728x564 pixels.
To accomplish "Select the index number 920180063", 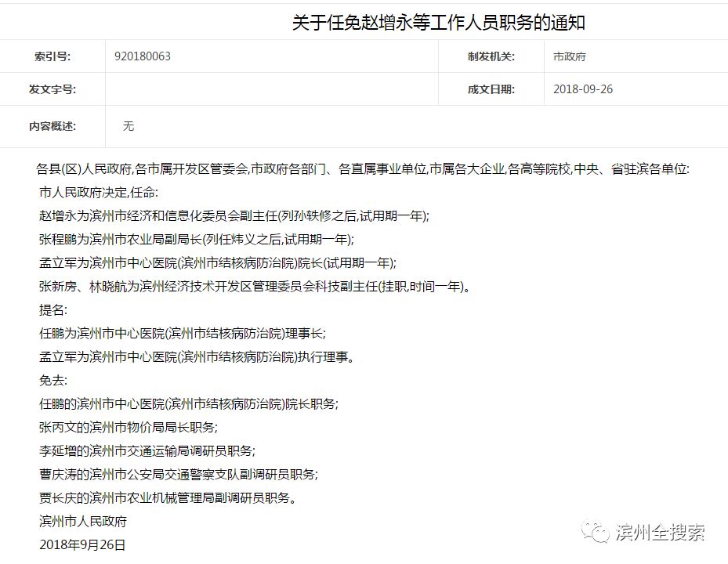I will 143,56.
